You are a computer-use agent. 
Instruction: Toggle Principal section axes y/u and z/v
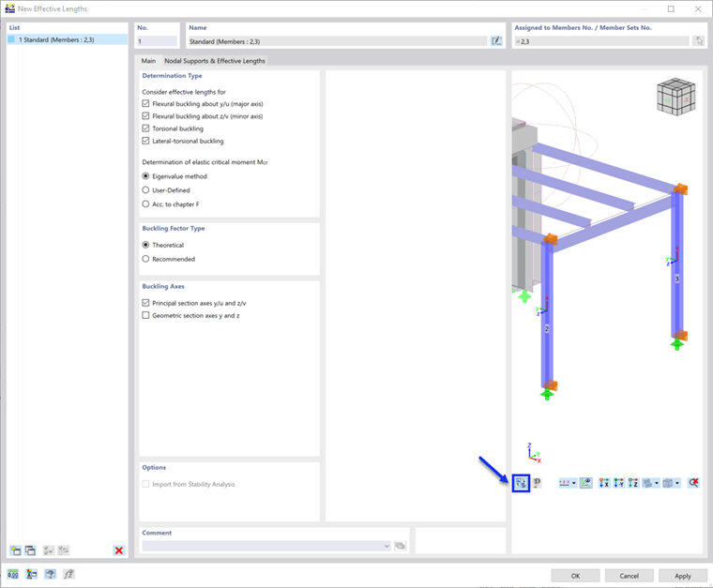[145, 303]
